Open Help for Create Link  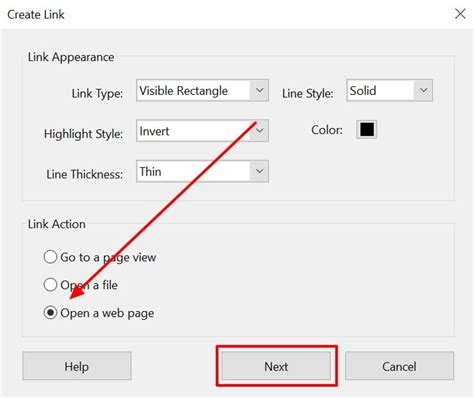[77, 366]
